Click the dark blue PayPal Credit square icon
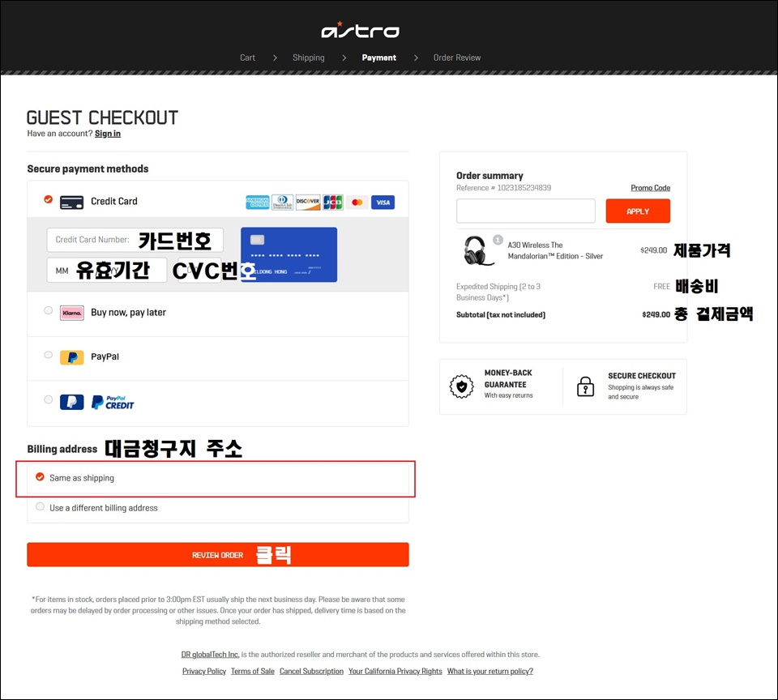 (72, 402)
